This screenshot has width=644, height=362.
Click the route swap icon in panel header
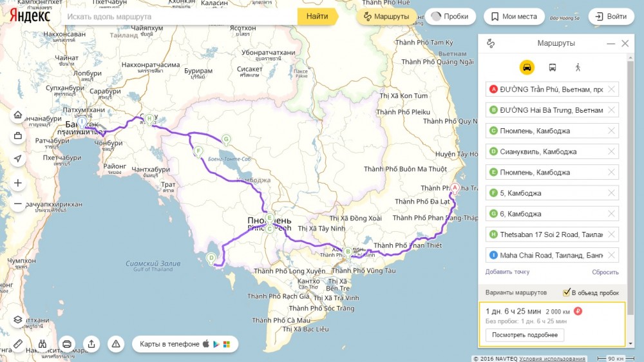click(491, 43)
